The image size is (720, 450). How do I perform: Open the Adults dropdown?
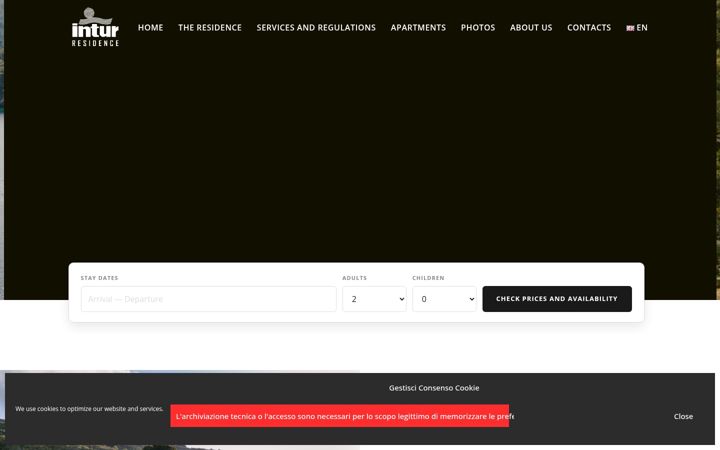(374, 299)
